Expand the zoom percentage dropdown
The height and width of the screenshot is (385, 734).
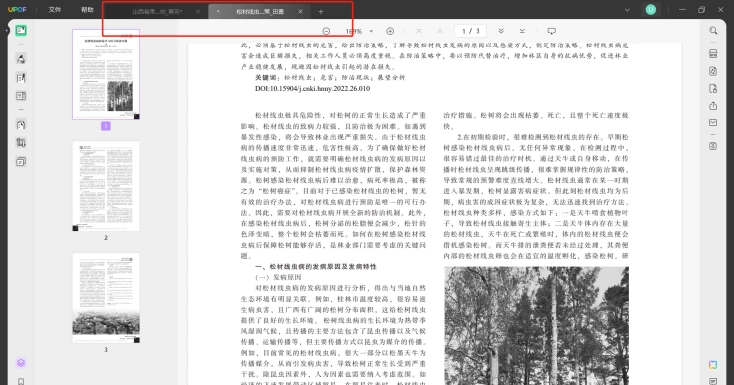pyautogui.click(x=371, y=31)
